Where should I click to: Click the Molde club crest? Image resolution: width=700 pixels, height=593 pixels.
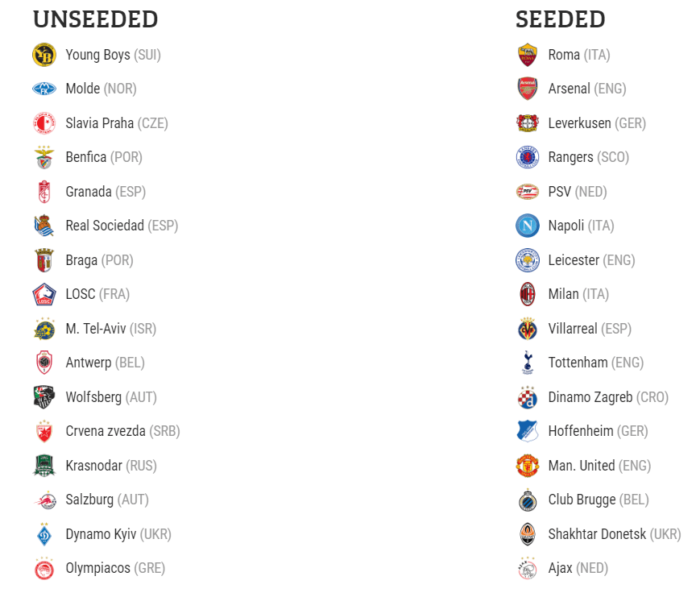tap(44, 89)
